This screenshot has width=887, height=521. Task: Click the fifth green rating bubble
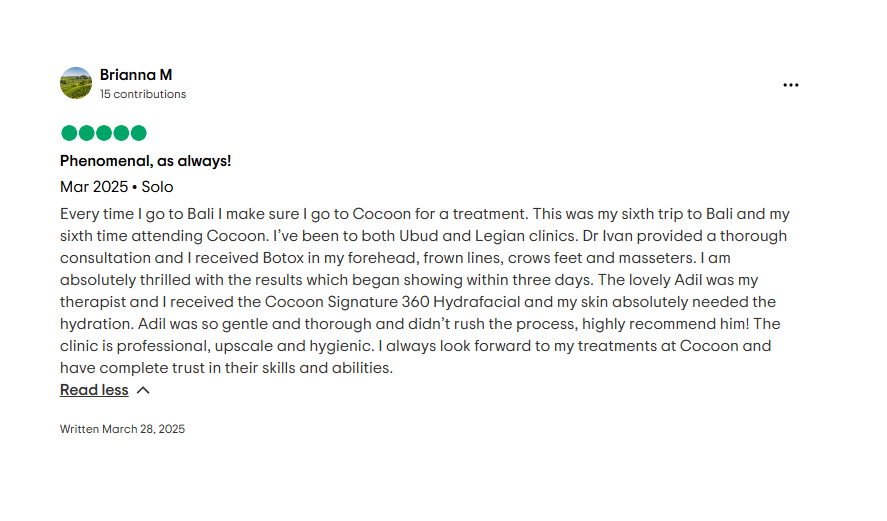coord(139,133)
